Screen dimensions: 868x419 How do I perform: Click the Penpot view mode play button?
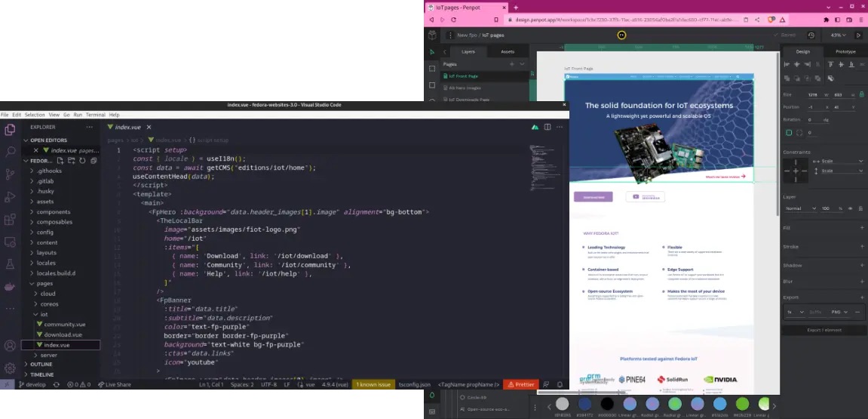pyautogui.click(x=859, y=35)
